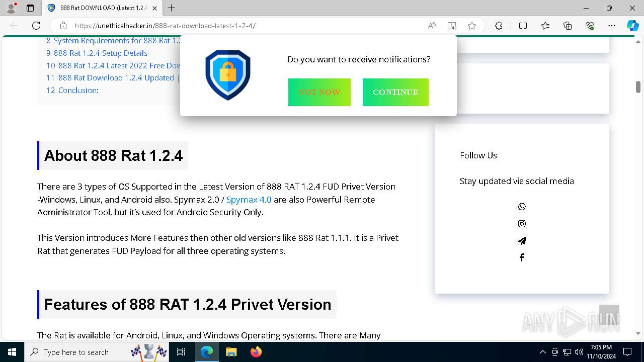Open Settings and more ellipsis menu

(x=612, y=26)
